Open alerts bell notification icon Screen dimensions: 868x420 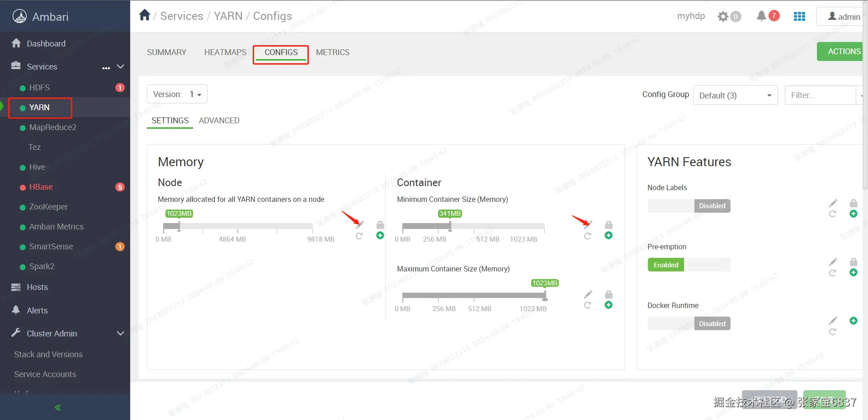[761, 16]
